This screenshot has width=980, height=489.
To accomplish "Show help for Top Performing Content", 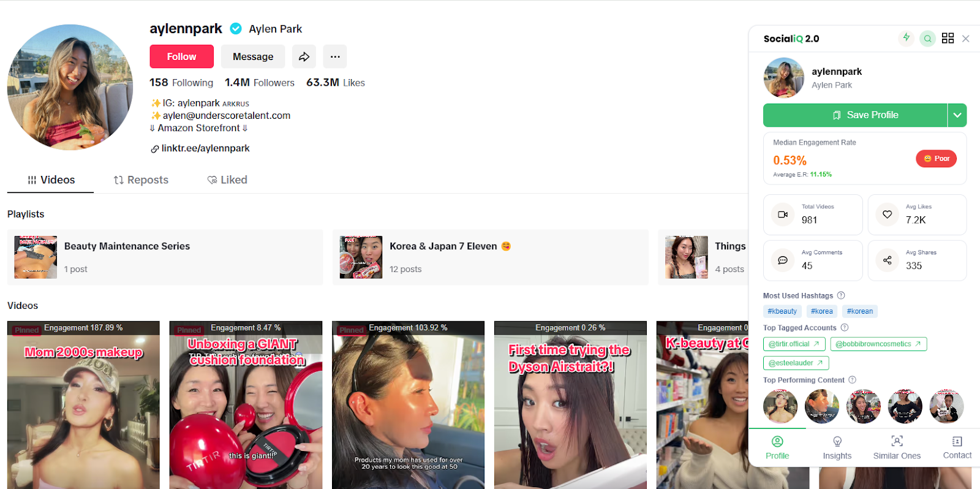I will pyautogui.click(x=853, y=380).
